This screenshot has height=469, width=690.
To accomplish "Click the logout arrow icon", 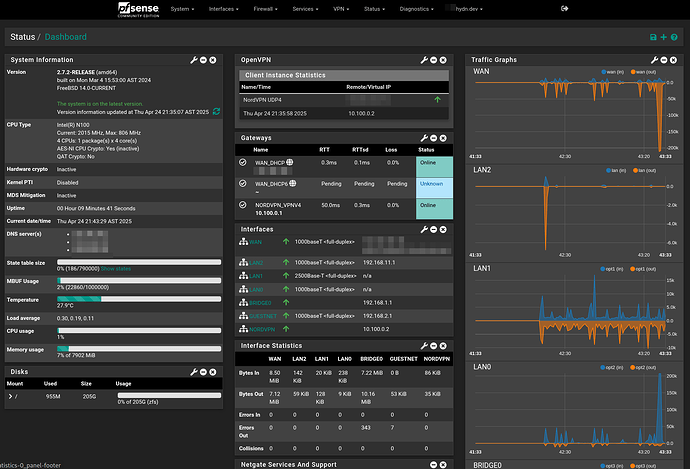I will [565, 8].
